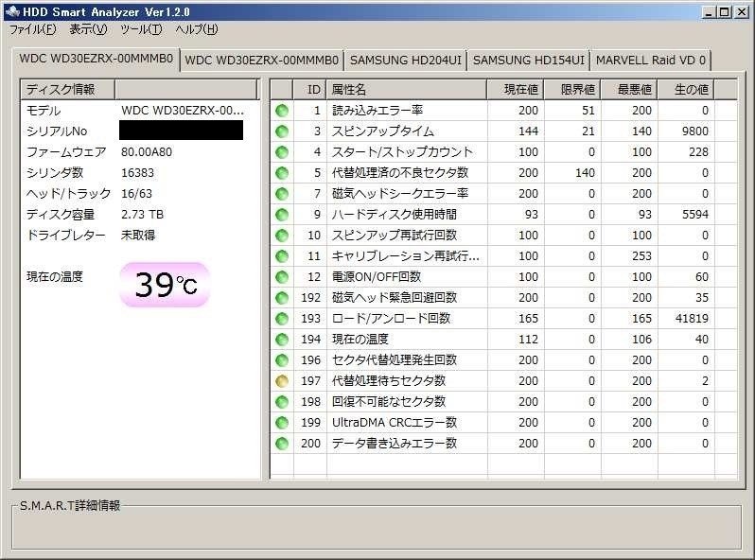Click status icon for スタート/ストップカウント row
Image resolution: width=755 pixels, height=560 pixels.
(x=282, y=152)
